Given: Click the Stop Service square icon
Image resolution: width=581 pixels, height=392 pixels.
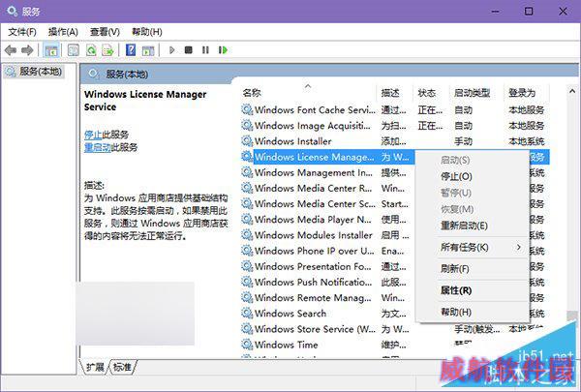Looking at the screenshot, I should point(189,49).
